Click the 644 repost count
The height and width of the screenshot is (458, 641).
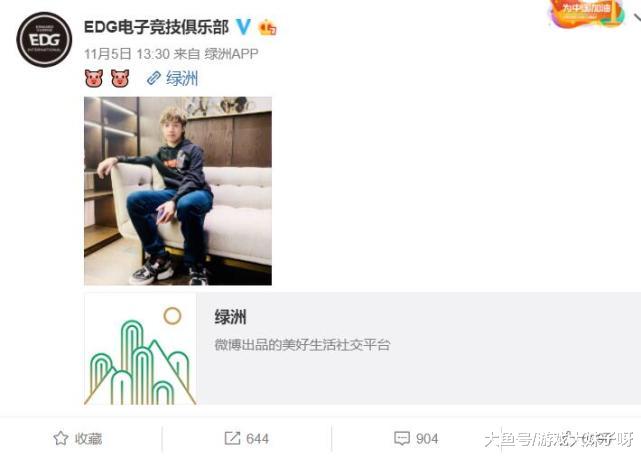pyautogui.click(x=258, y=439)
